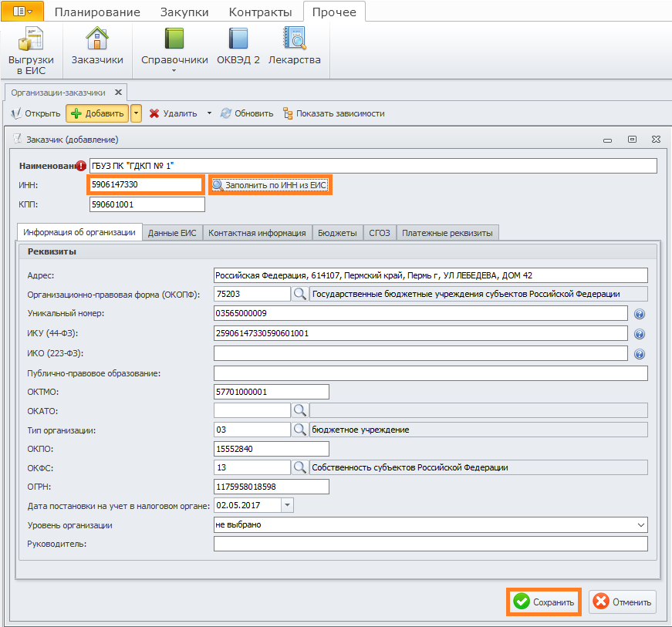672x627 pixels.
Task: Click the help icon beside ИКО (223-ФЗ)
Action: [639, 354]
